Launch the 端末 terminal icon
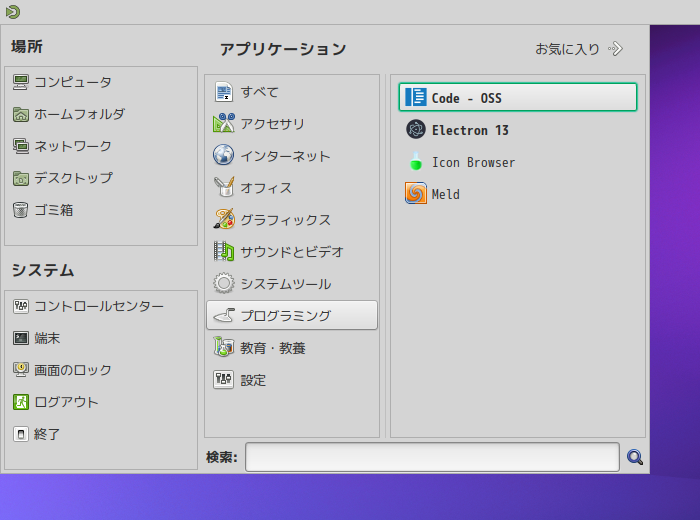The image size is (700, 520). pos(21,338)
